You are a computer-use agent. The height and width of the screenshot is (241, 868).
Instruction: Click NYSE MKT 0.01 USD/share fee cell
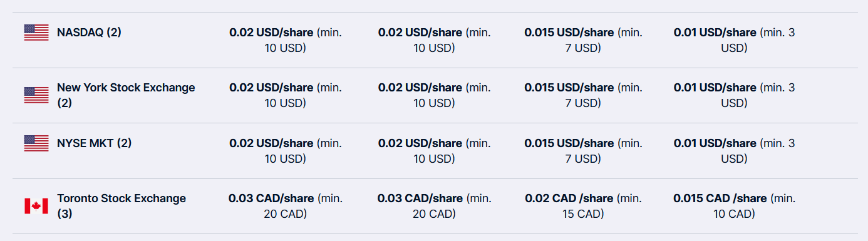click(734, 151)
